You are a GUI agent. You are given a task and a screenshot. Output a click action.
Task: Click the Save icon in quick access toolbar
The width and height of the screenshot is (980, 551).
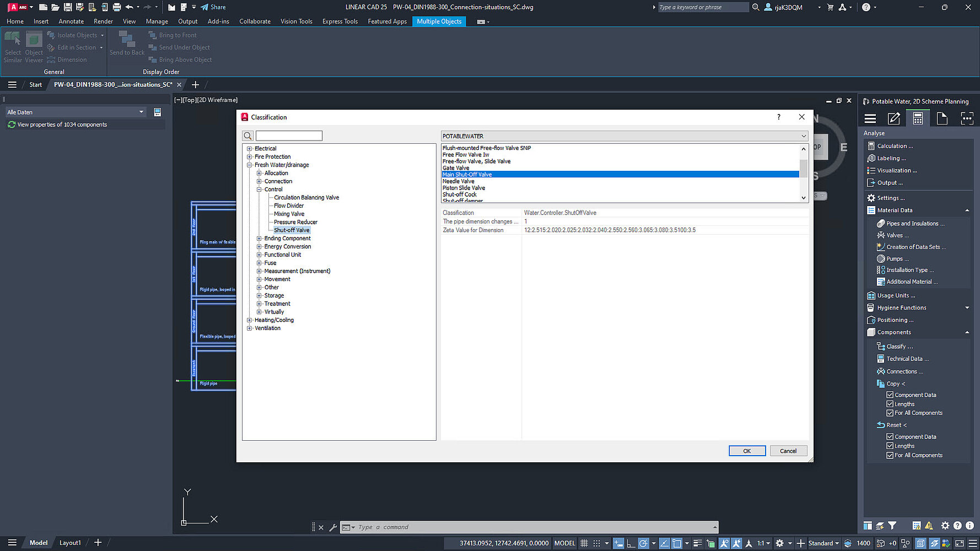tap(67, 7)
